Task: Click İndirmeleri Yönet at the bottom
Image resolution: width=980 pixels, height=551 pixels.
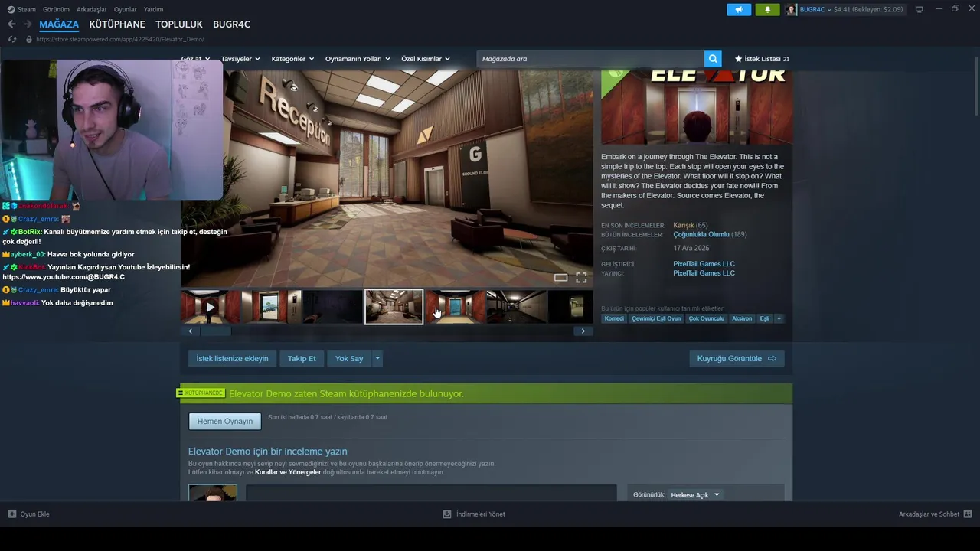Action: click(481, 514)
